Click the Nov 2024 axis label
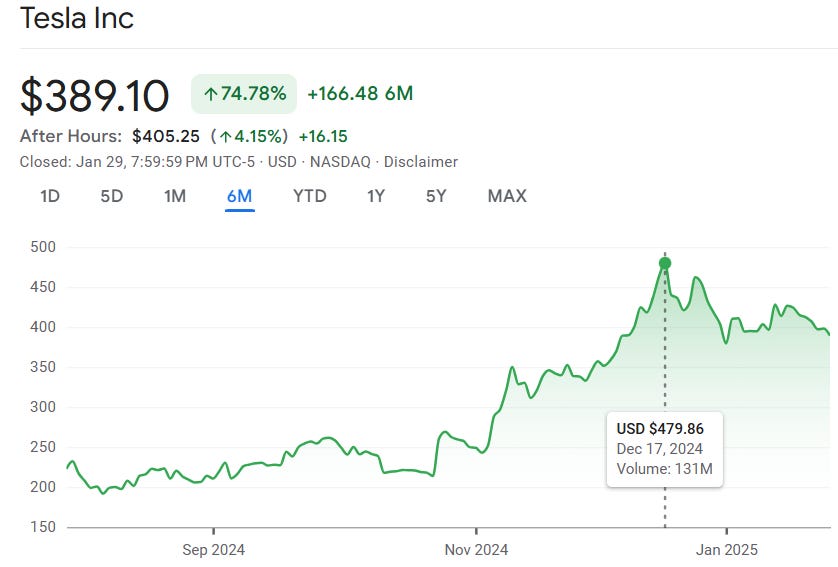838x567 pixels. [476, 550]
